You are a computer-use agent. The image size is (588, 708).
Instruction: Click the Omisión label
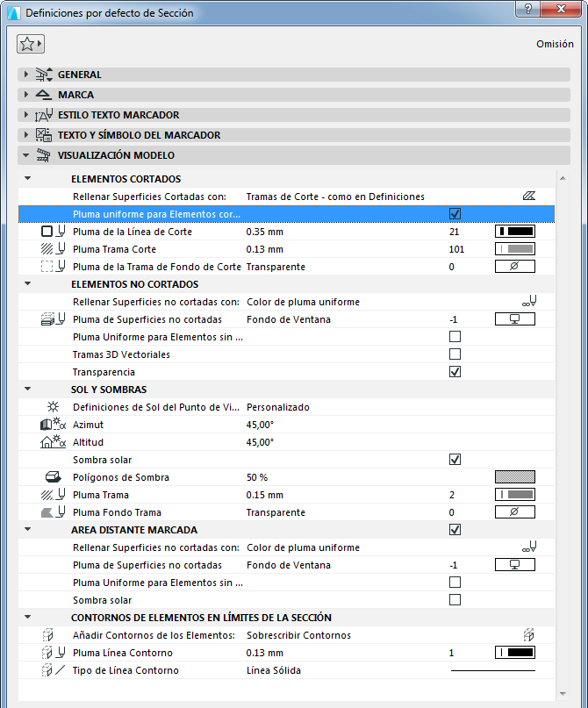click(x=555, y=44)
